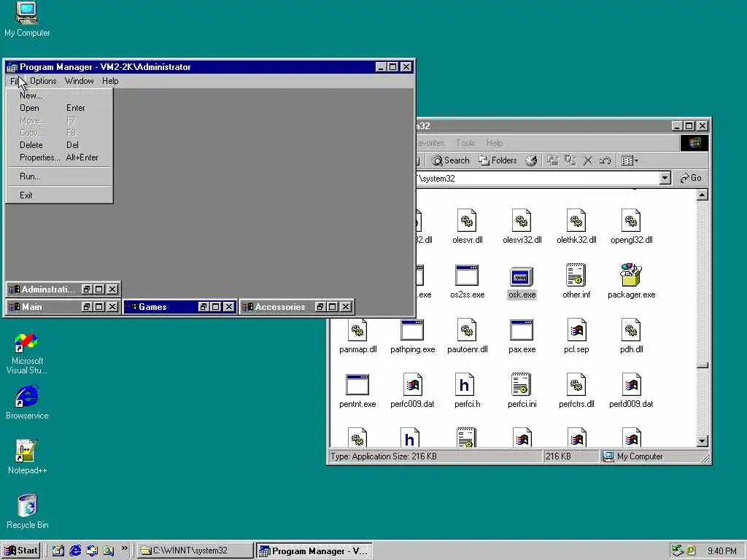Screen dimensions: 747x560
Task: Select the other.inf file icon
Action: tap(576, 281)
